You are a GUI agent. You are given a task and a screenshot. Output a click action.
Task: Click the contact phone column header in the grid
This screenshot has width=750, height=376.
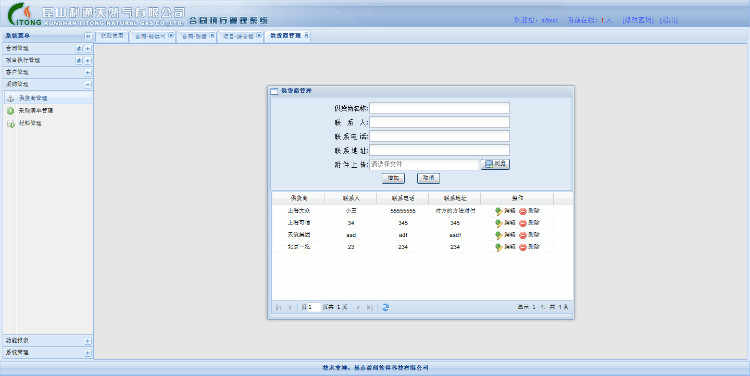point(403,198)
